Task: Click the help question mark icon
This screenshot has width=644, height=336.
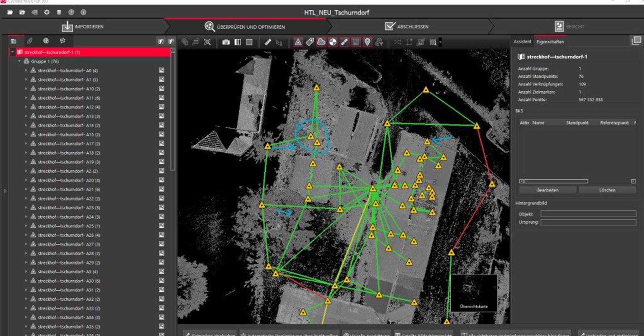Action: (71, 12)
